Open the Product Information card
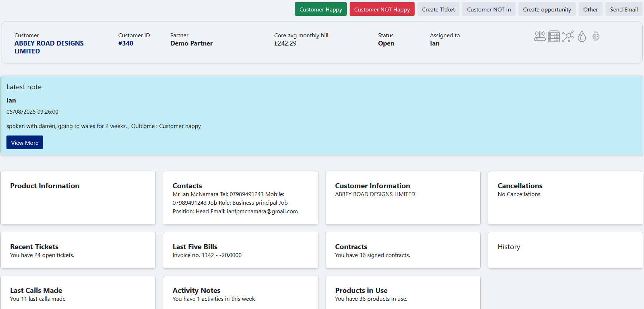 [x=78, y=198]
